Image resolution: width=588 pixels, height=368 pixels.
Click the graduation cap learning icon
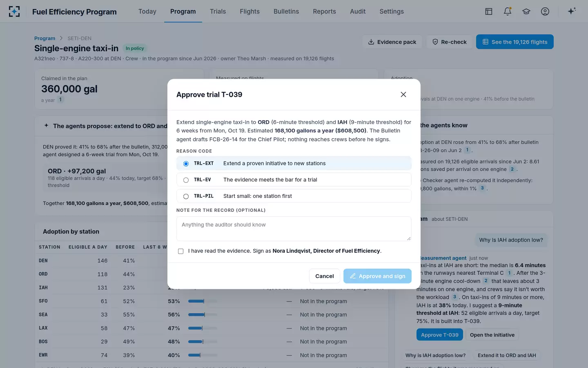click(526, 11)
